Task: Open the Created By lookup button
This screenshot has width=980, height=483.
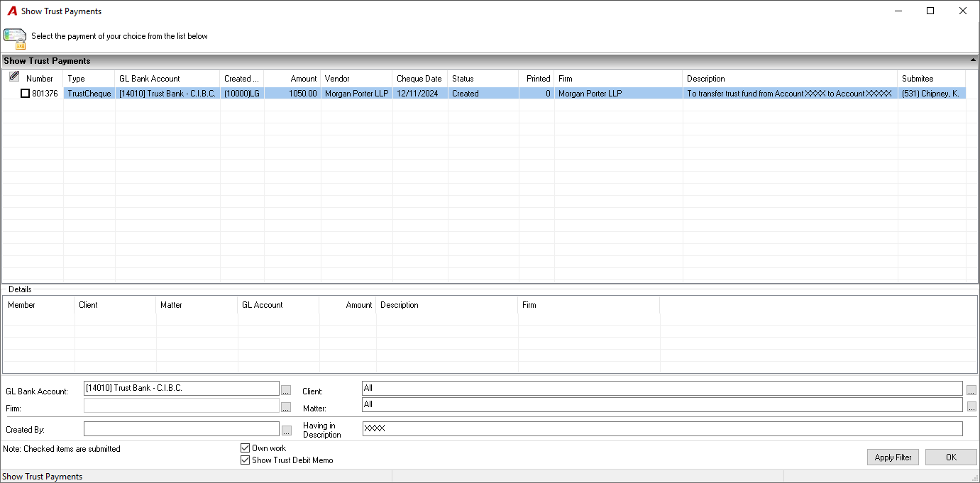Action: (286, 430)
